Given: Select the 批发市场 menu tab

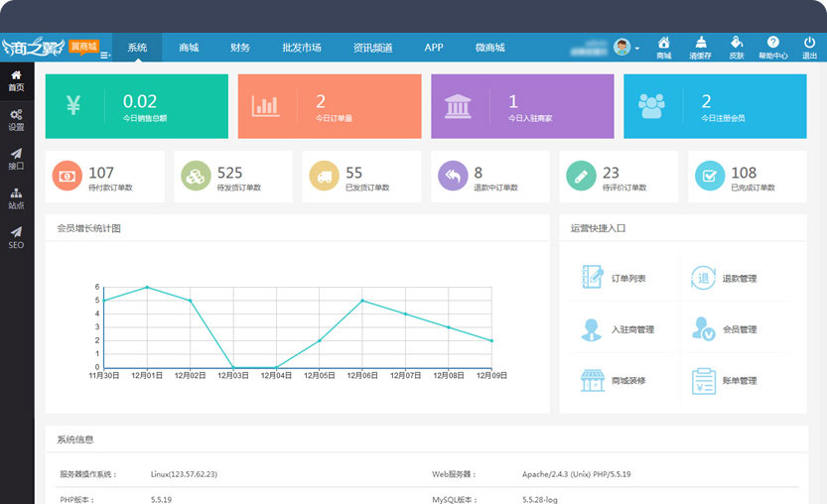Looking at the screenshot, I should click(x=301, y=48).
